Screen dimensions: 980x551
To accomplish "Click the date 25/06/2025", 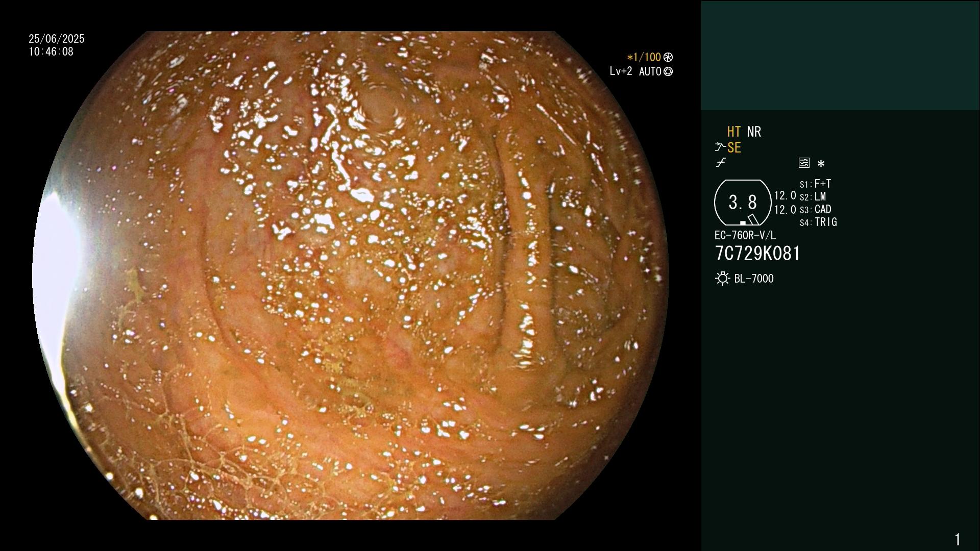I will (x=57, y=39).
